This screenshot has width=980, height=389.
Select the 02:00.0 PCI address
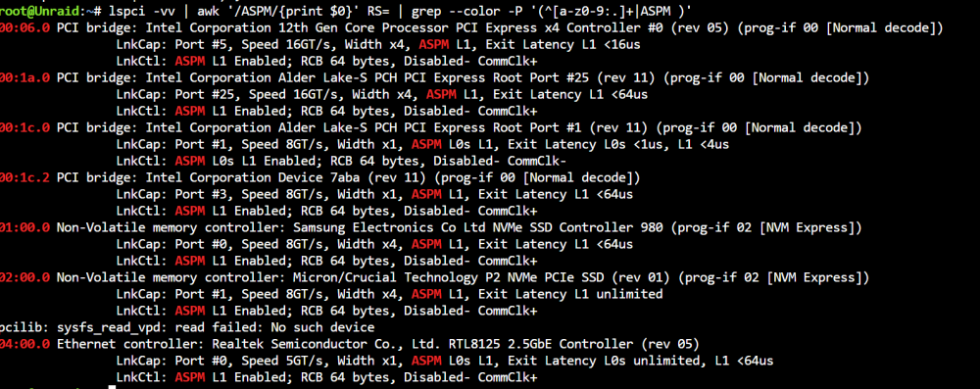[x=25, y=277]
